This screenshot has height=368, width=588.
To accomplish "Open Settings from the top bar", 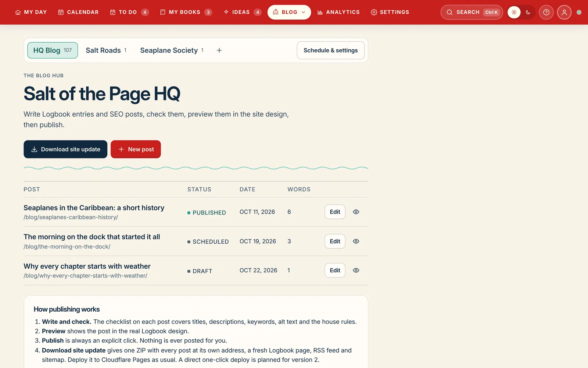I will pos(390,12).
